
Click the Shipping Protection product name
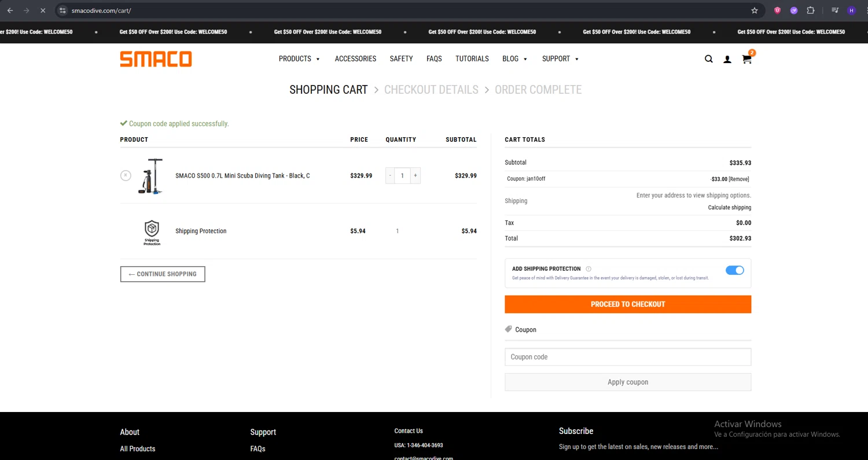point(201,231)
